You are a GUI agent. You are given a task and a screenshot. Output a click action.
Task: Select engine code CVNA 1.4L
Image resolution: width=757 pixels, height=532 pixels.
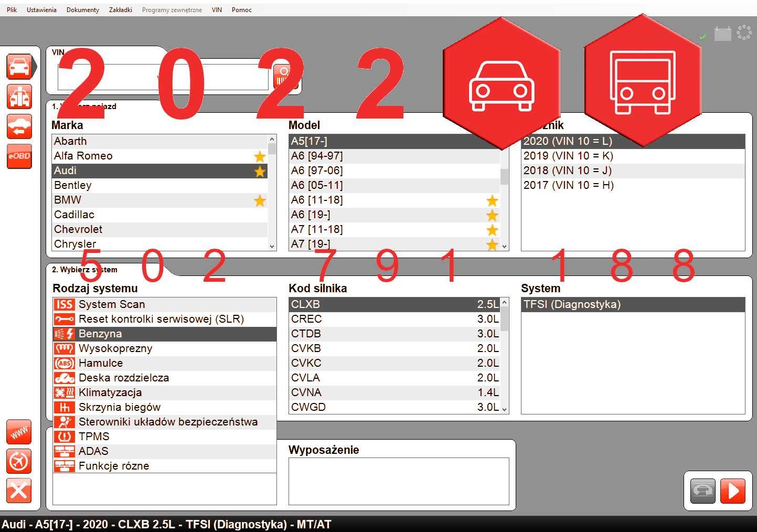395,392
